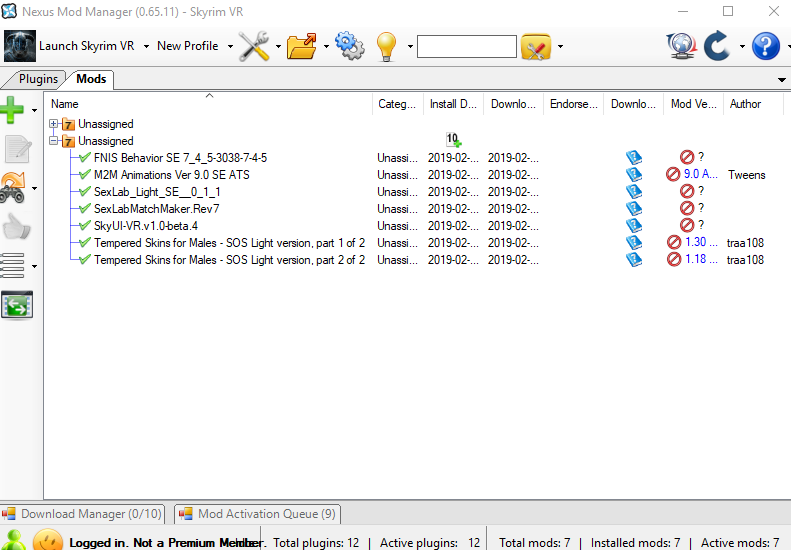Click the globe update check icon
Viewport: 791px width, 550px height.
[682, 46]
